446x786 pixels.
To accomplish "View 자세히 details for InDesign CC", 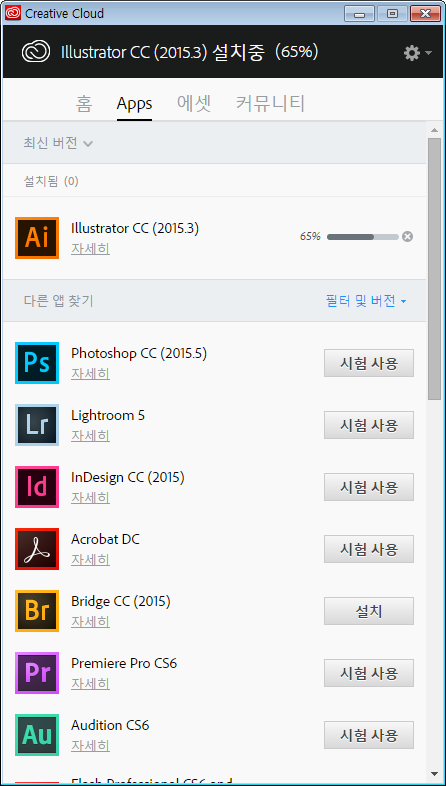I will coord(90,498).
